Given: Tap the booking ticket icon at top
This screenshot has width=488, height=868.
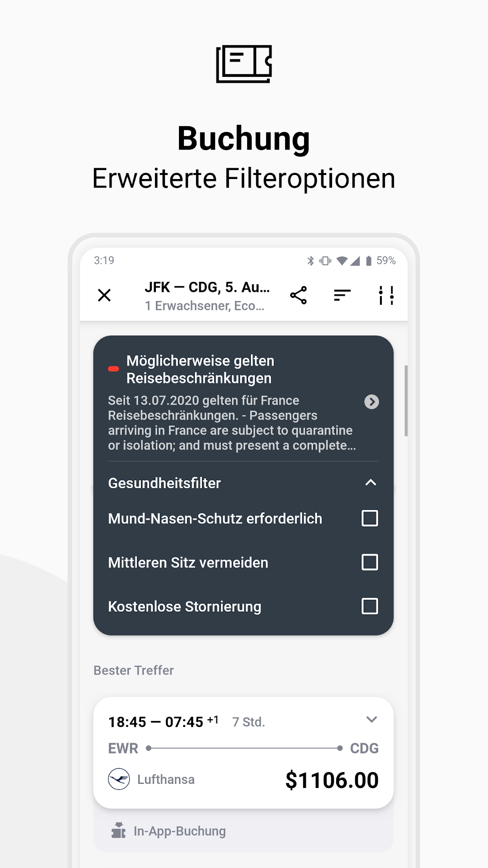Looking at the screenshot, I should coord(244,64).
